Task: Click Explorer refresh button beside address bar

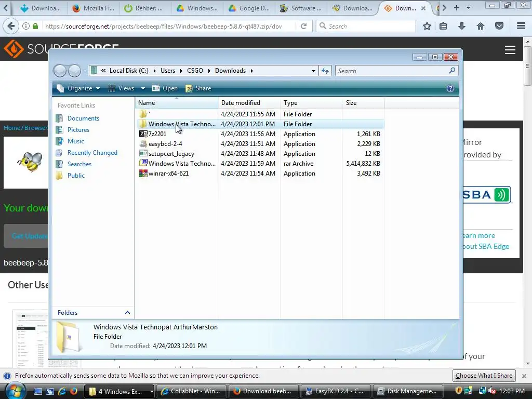Action: 325,71
